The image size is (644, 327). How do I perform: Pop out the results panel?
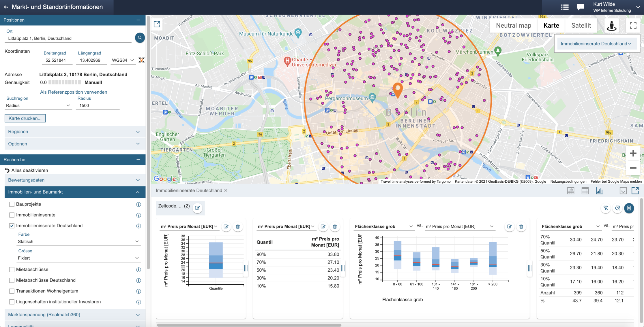tap(635, 190)
